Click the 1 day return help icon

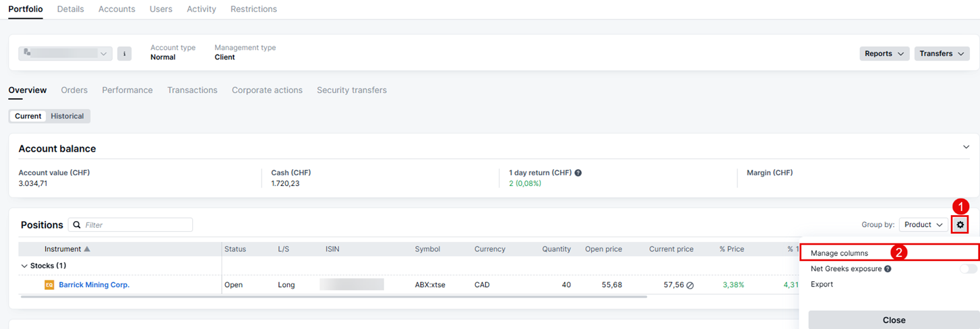[578, 173]
